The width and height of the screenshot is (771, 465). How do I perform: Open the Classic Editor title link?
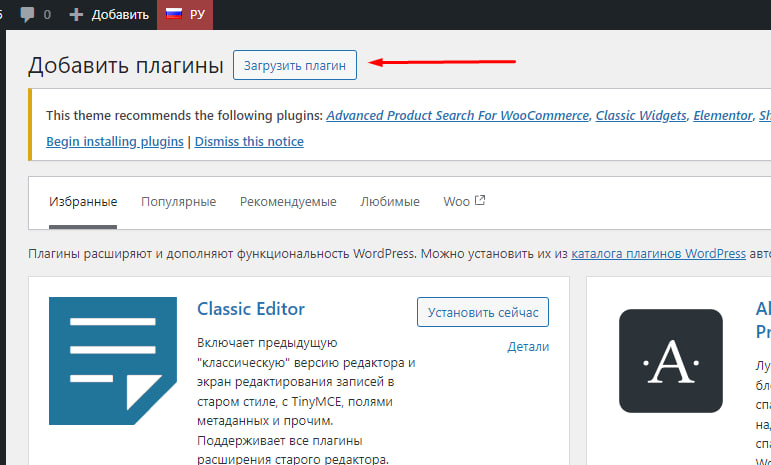click(x=251, y=309)
